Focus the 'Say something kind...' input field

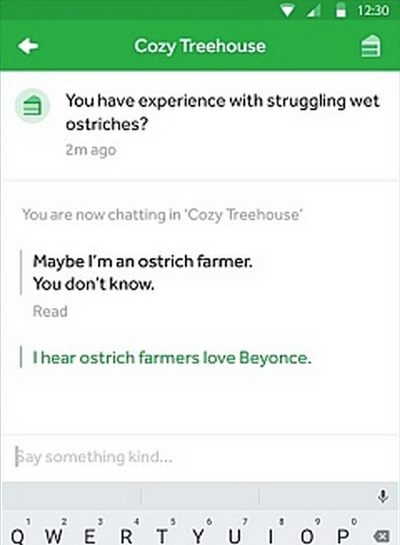click(x=200, y=457)
